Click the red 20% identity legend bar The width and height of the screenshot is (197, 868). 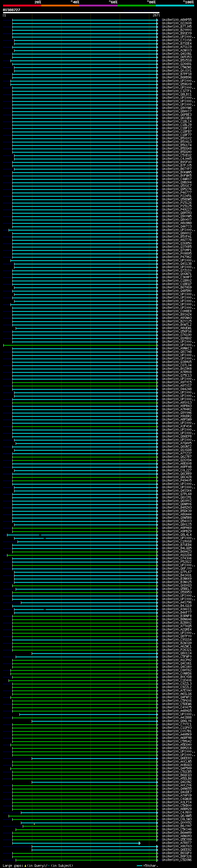22,6
